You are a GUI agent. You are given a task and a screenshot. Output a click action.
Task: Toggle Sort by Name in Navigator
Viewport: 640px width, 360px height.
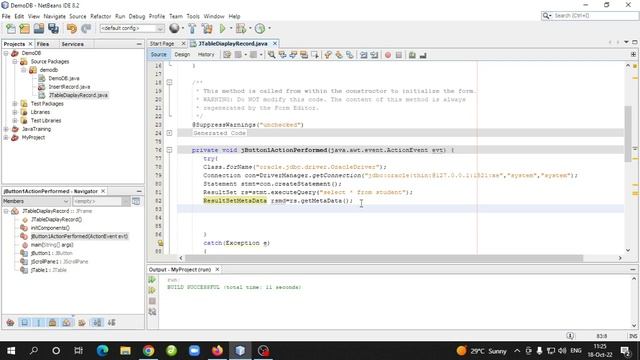[x=97, y=323]
